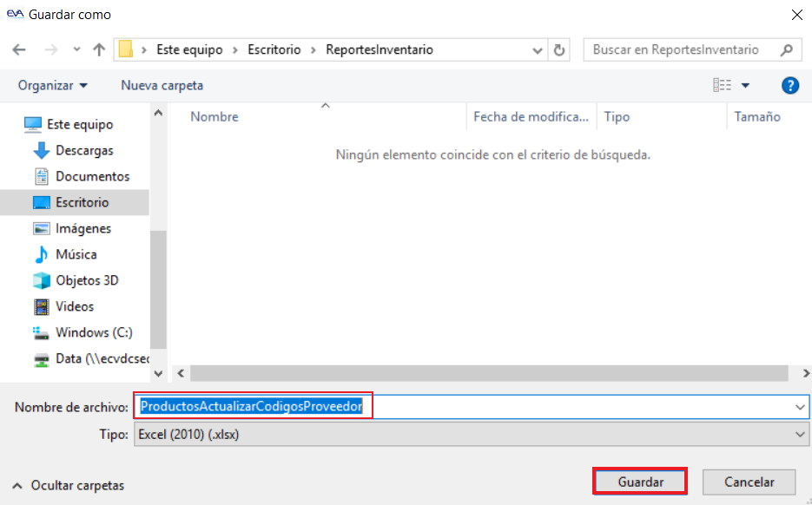This screenshot has width=812, height=505.
Task: Click the forward navigation arrow
Action: (x=50, y=49)
